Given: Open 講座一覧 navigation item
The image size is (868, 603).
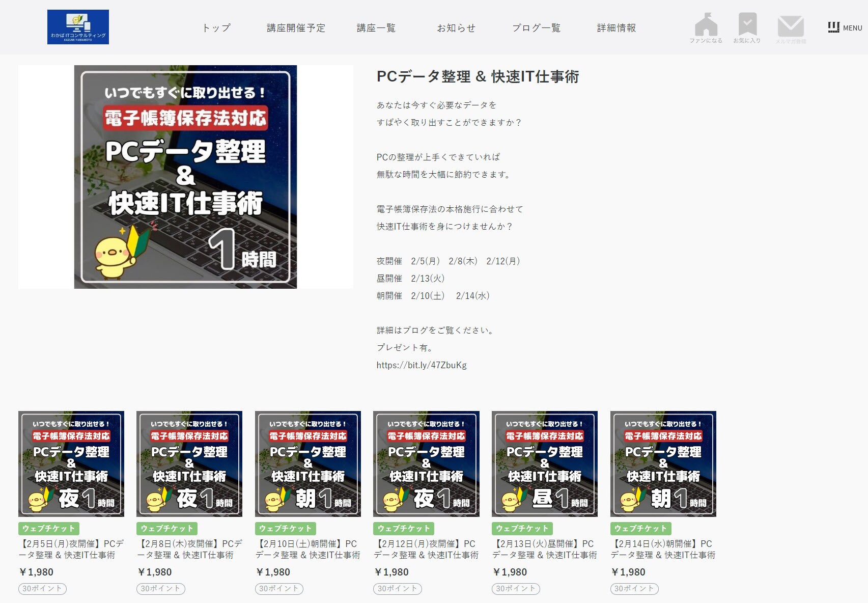Looking at the screenshot, I should coord(376,28).
